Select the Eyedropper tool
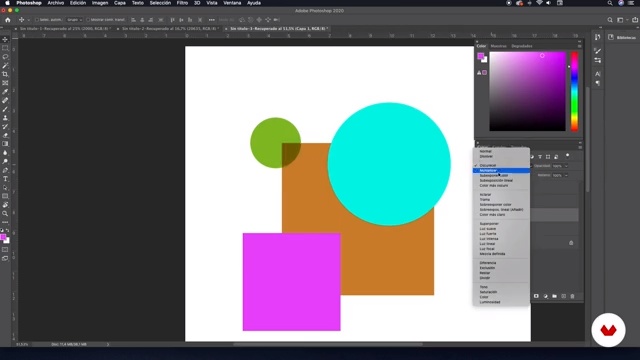The height and width of the screenshot is (360, 640). (5, 92)
